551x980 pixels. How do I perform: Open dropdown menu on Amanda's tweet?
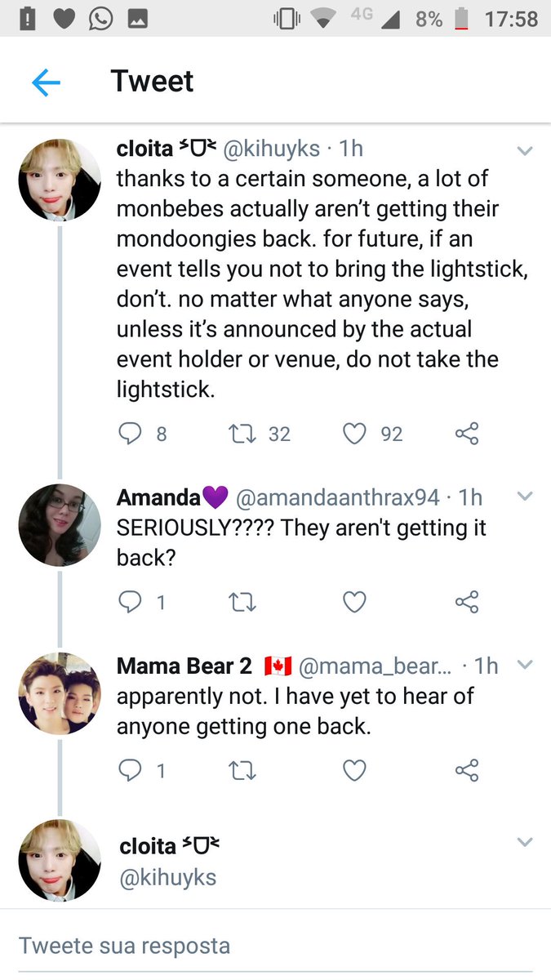(525, 497)
